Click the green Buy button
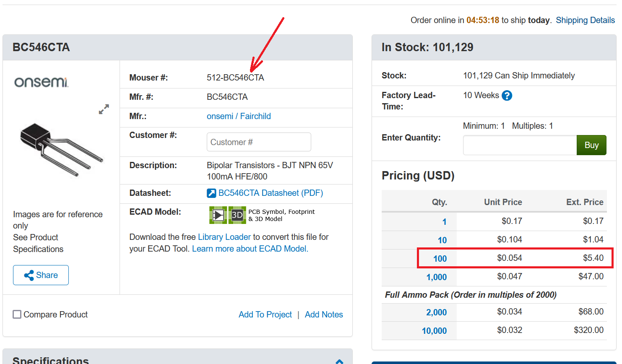This screenshot has height=364, width=622. coord(591,145)
